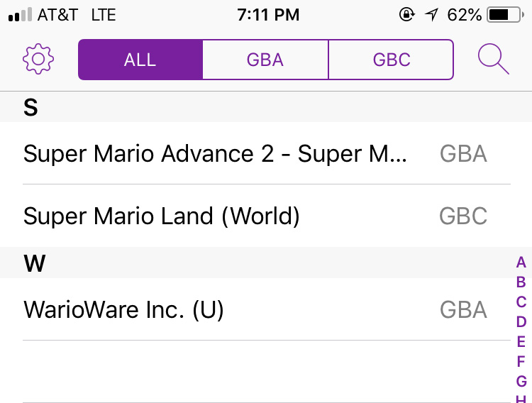
Task: Tap the 7:11 PM clock
Action: 268,15
